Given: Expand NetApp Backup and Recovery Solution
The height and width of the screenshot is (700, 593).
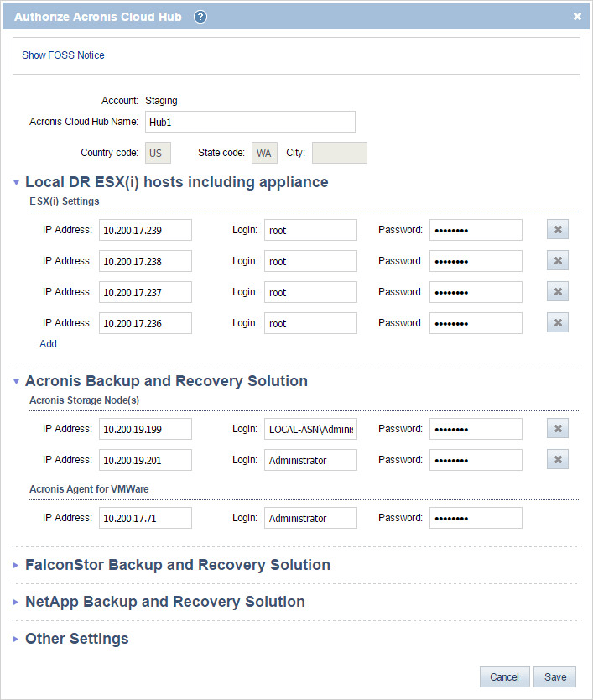Looking at the screenshot, I should point(17,603).
